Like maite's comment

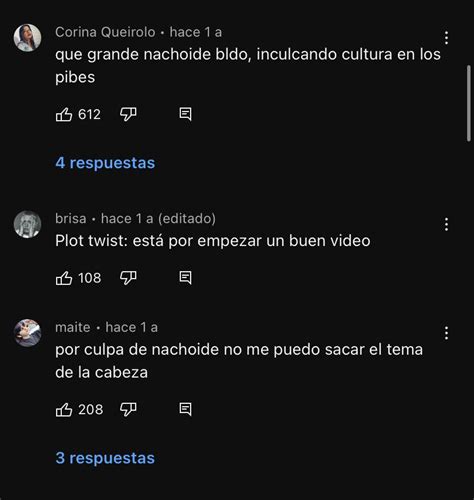[x=64, y=410]
